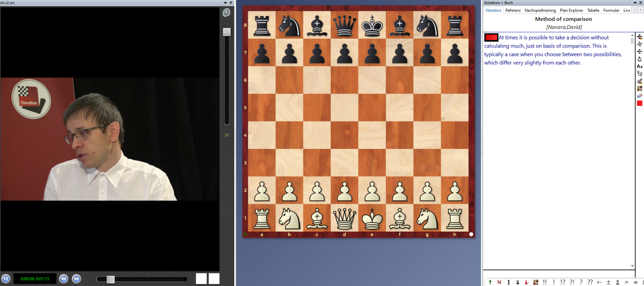This screenshot has width=644, height=286.
Task: Open the Notation panel dropdown arrow
Action: 635,3
